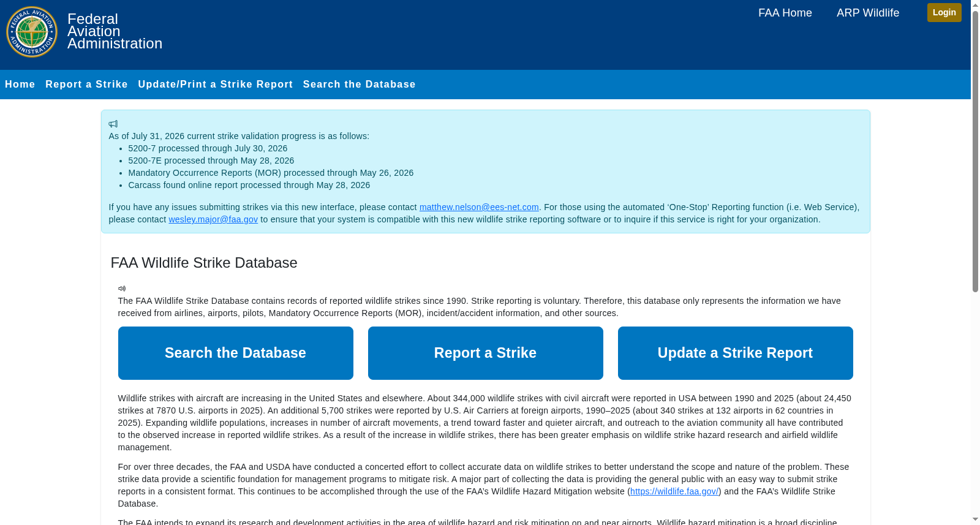The height and width of the screenshot is (525, 980).
Task: Click the wesley.major@faa.gov email link
Action: pos(213,219)
